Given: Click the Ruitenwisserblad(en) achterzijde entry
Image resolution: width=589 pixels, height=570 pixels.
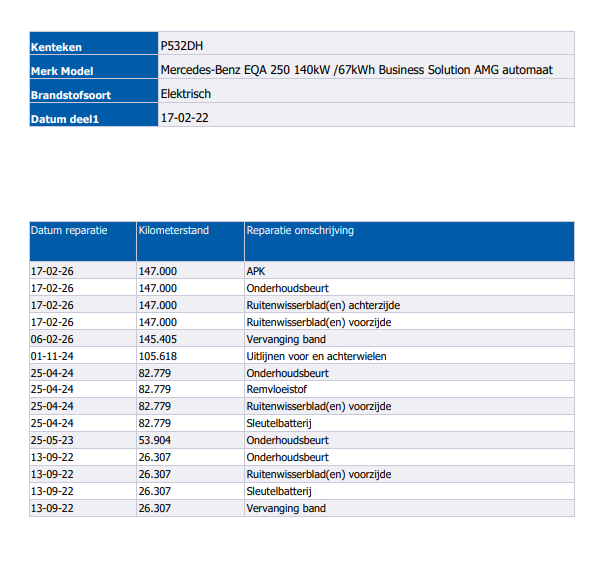Looking at the screenshot, I should (x=323, y=305).
